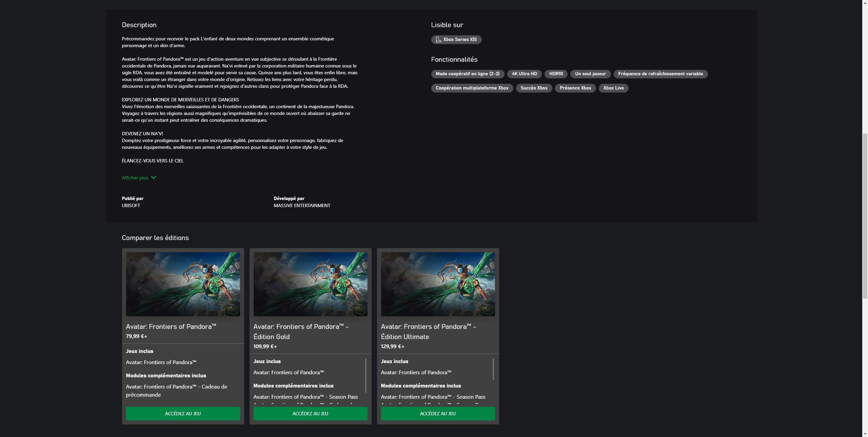
Task: Open the MASSIVE ENTERTAINMENT developer link
Action: (301, 205)
